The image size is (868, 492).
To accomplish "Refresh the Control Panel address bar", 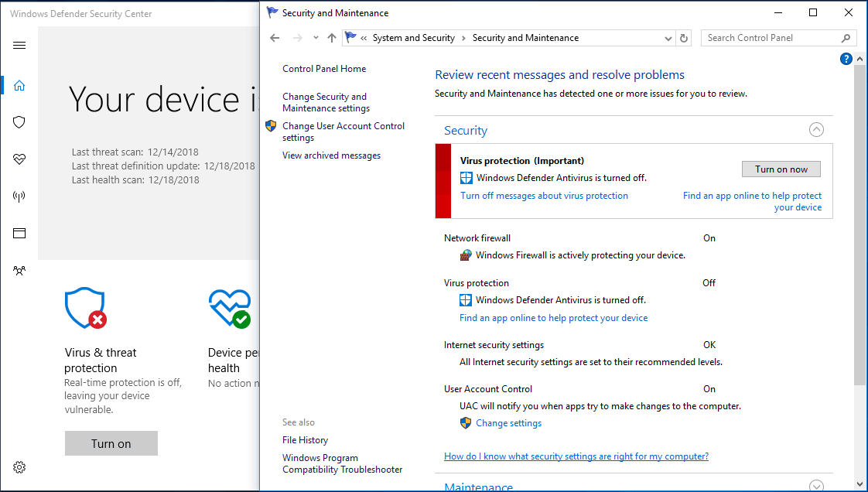I will 684,38.
